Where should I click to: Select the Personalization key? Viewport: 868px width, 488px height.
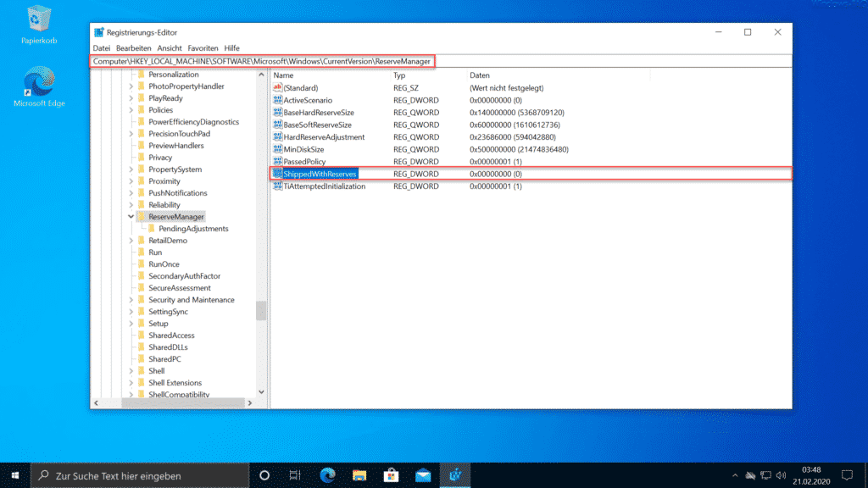173,75
